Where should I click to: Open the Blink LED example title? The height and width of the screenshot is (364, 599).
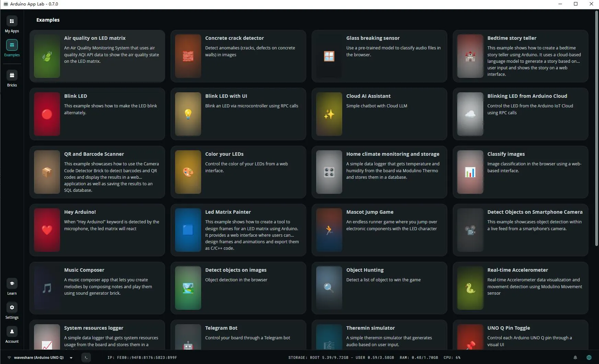pyautogui.click(x=76, y=96)
